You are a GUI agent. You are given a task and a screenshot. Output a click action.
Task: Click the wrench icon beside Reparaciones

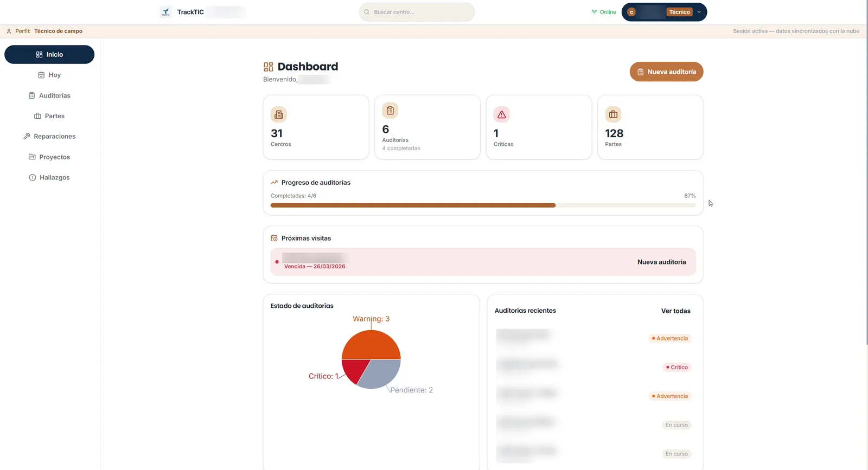pos(27,137)
